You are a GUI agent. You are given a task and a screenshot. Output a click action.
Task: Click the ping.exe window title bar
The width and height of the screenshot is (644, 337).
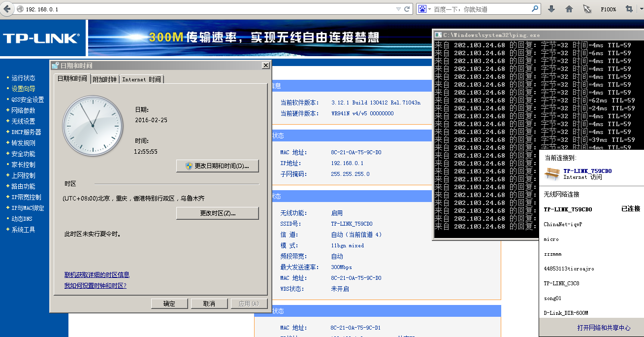539,35
